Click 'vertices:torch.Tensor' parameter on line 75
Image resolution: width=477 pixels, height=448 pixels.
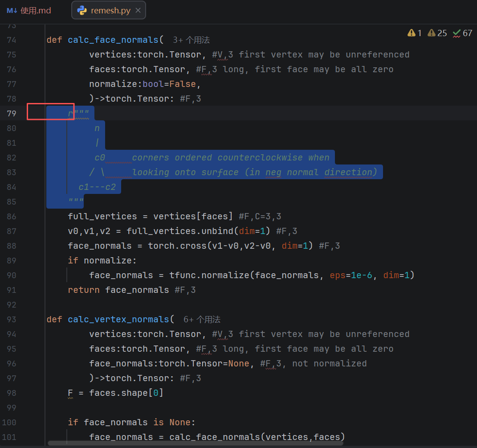tap(145, 55)
